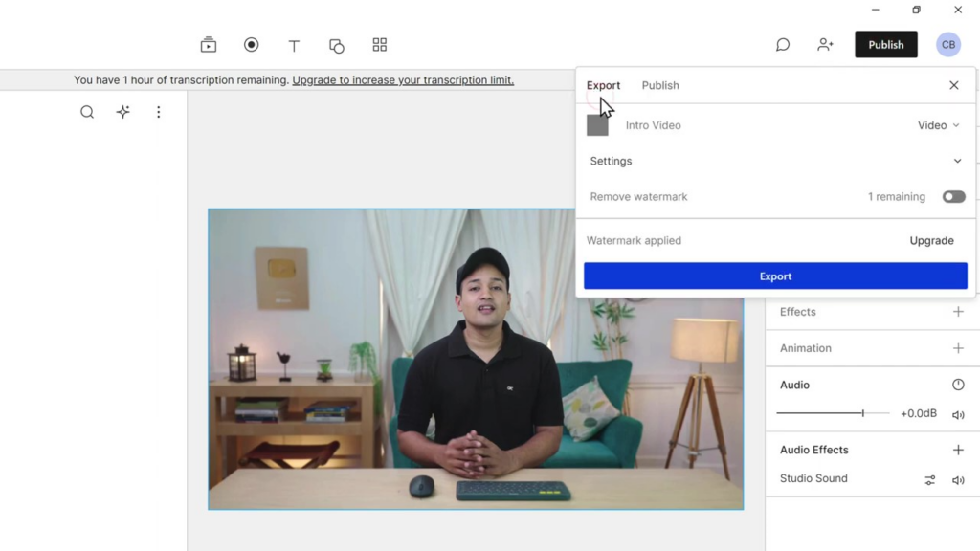Screen dimensions: 980x551
Task: Adjust the audio volume slider
Action: pyautogui.click(x=833, y=413)
